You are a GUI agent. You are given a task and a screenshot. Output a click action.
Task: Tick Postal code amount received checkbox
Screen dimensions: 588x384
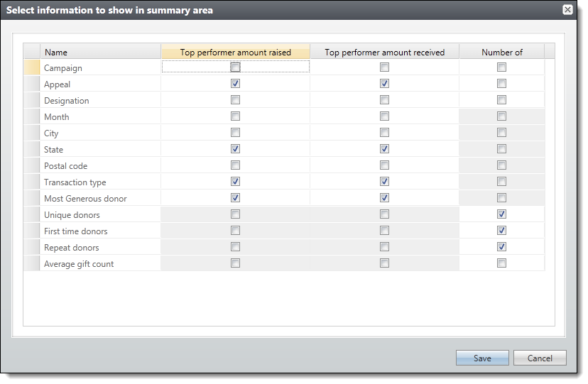point(384,165)
